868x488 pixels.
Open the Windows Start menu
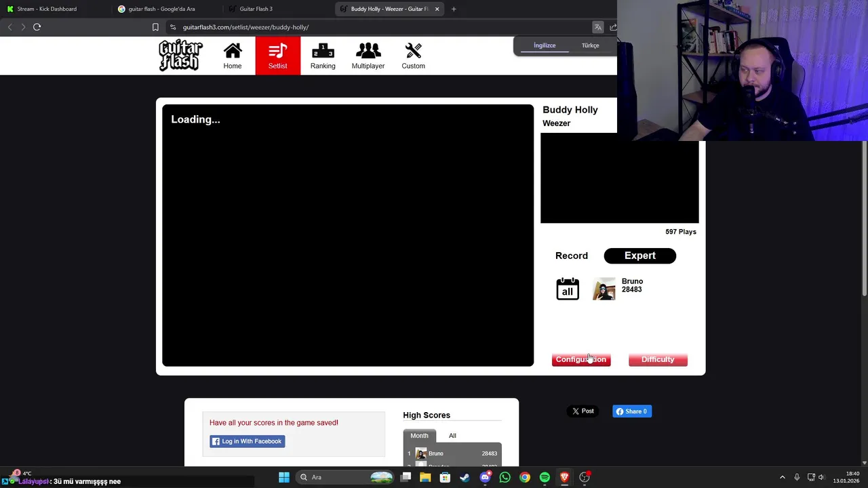pos(284,477)
